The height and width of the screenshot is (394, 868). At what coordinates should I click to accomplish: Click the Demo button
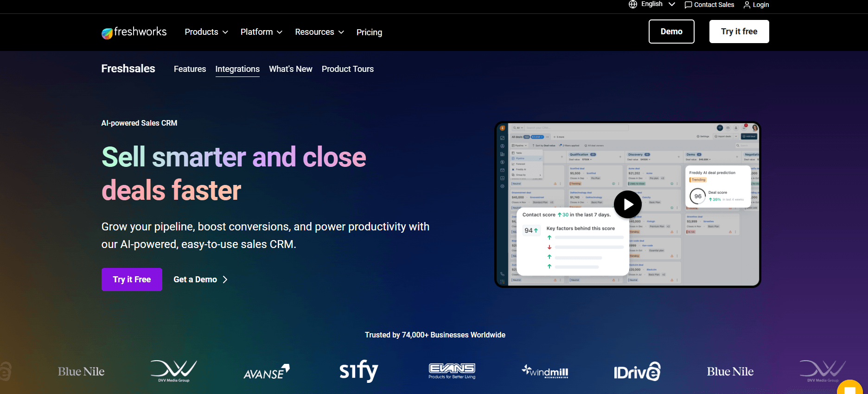[671, 32]
